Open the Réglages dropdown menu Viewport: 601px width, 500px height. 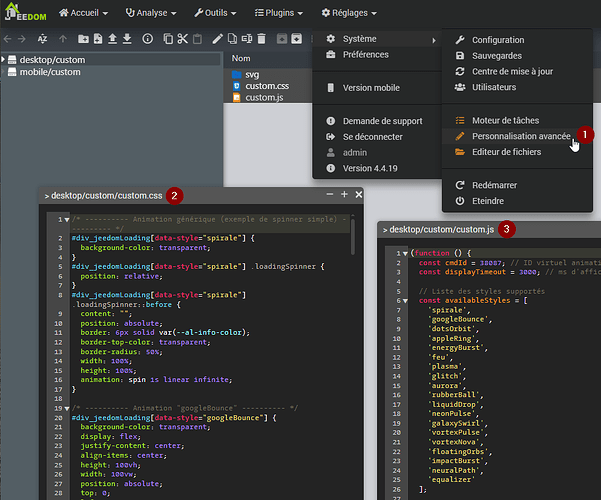pos(349,13)
